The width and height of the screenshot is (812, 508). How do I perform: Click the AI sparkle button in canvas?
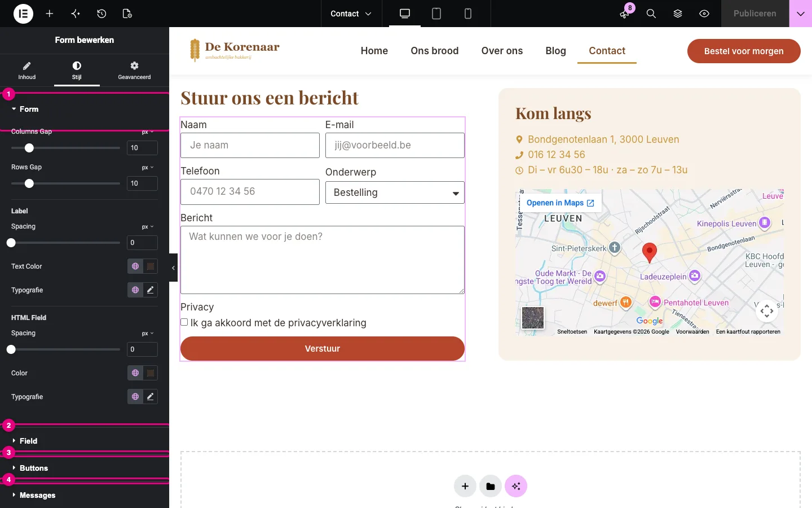(x=516, y=486)
